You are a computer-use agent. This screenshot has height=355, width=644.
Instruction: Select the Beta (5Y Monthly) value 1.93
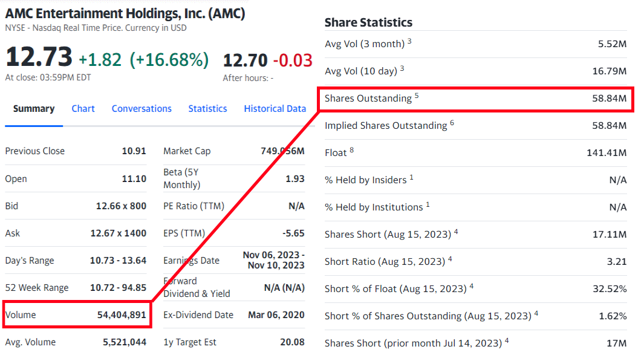coord(295,179)
